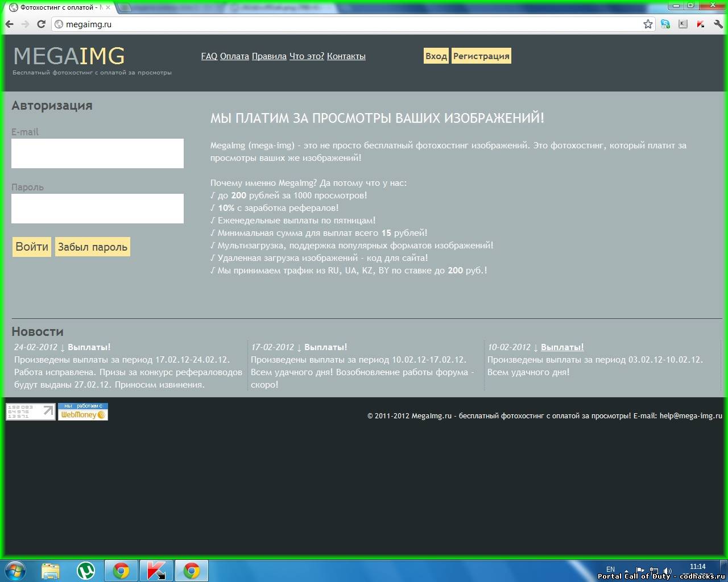Click the 24-02-2012 Выплаты! news title

click(x=89, y=347)
